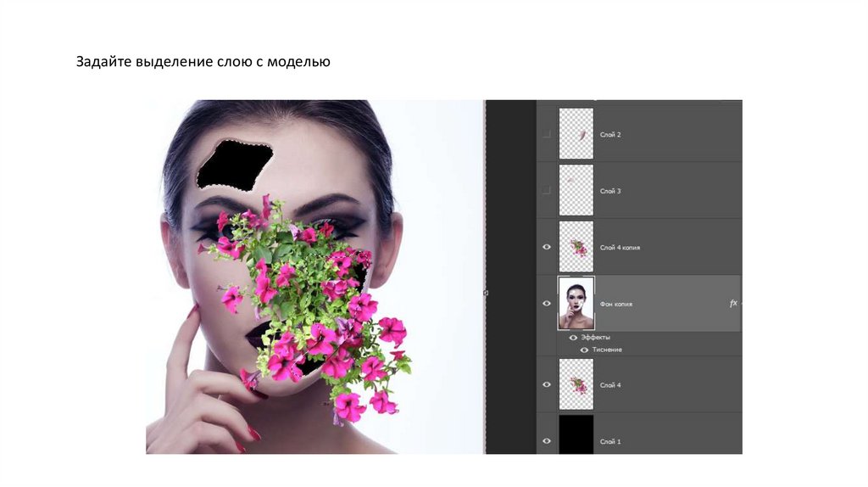Hide the Фон копия layer
This screenshot has width=868, height=487.
click(x=547, y=304)
